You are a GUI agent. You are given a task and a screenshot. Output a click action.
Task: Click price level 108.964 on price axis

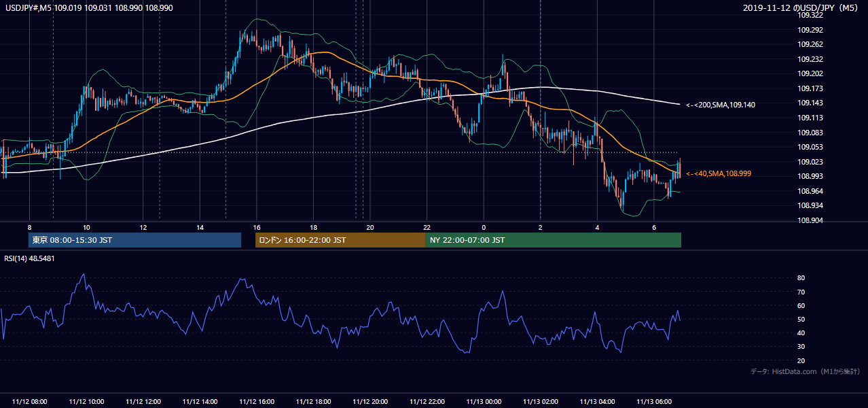810,191
